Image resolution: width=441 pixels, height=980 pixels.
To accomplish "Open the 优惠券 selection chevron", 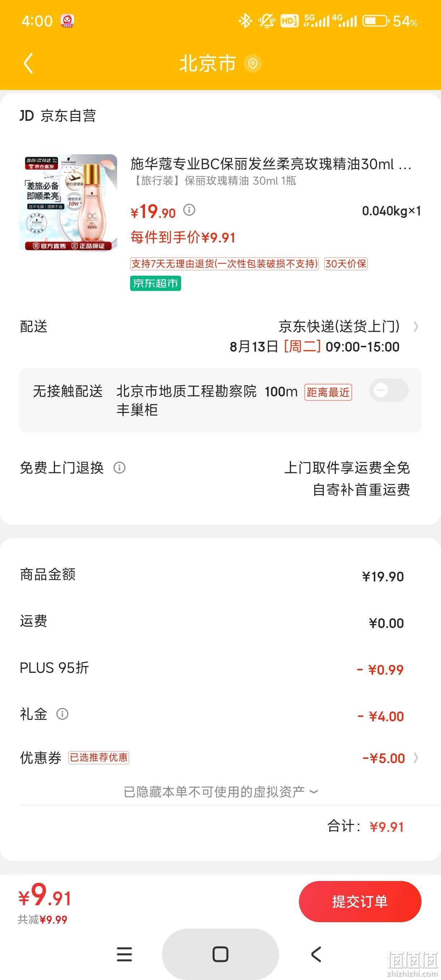I will coord(416,758).
